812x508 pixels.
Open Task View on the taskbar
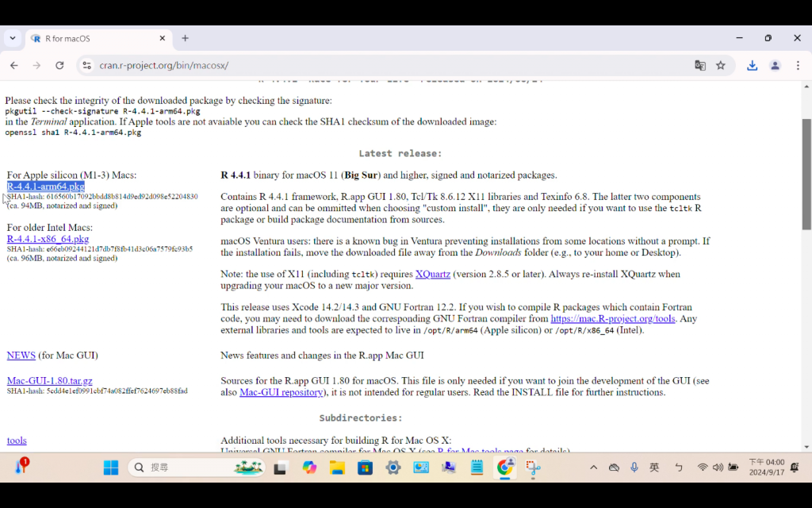click(x=280, y=468)
